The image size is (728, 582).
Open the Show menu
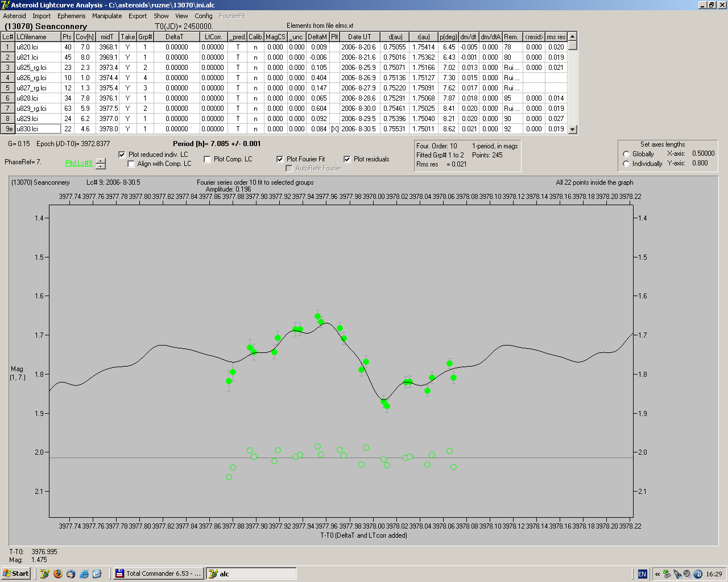(x=161, y=16)
